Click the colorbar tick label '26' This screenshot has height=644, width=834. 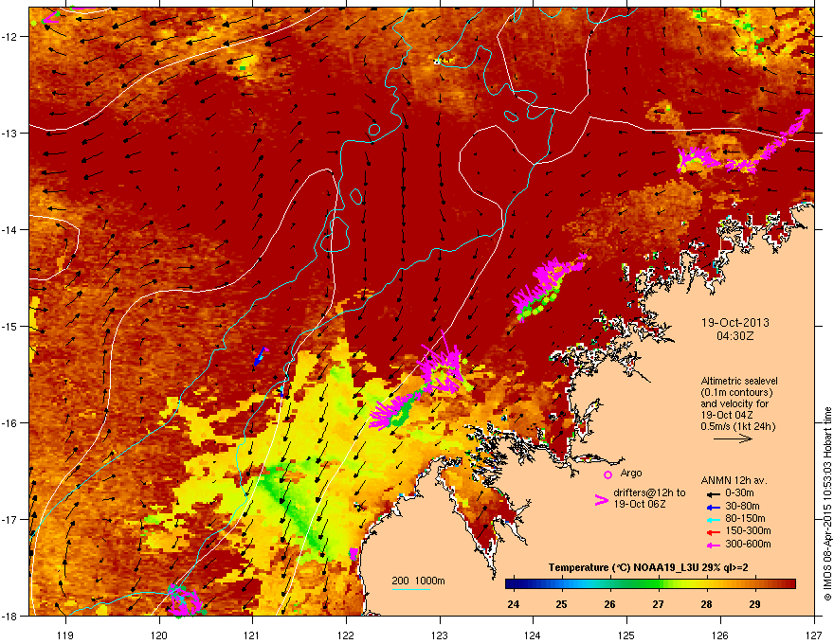[610, 604]
